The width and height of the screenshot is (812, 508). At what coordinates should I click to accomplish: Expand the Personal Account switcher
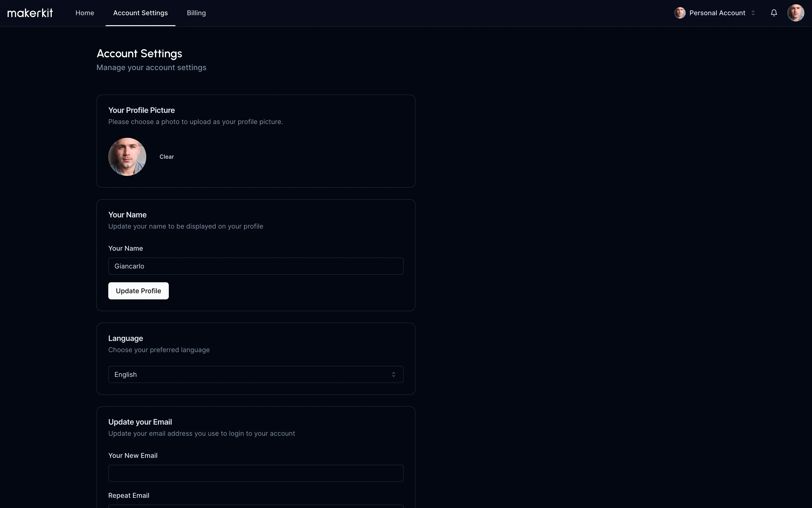pos(717,13)
